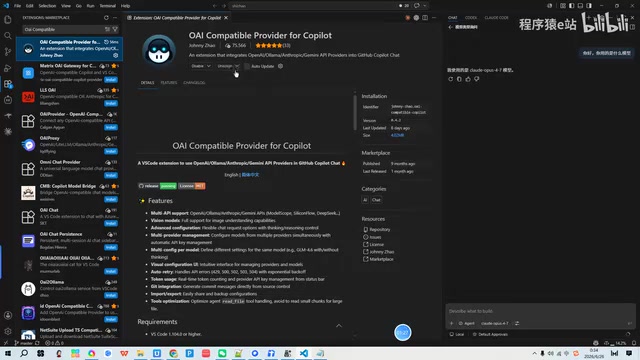Give thumbs down to chat response
640x360 pixels.
tap(476, 79)
